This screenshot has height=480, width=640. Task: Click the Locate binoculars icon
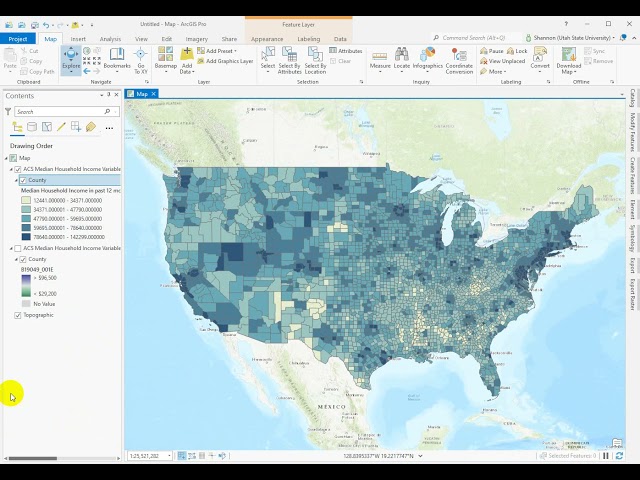coord(402,54)
